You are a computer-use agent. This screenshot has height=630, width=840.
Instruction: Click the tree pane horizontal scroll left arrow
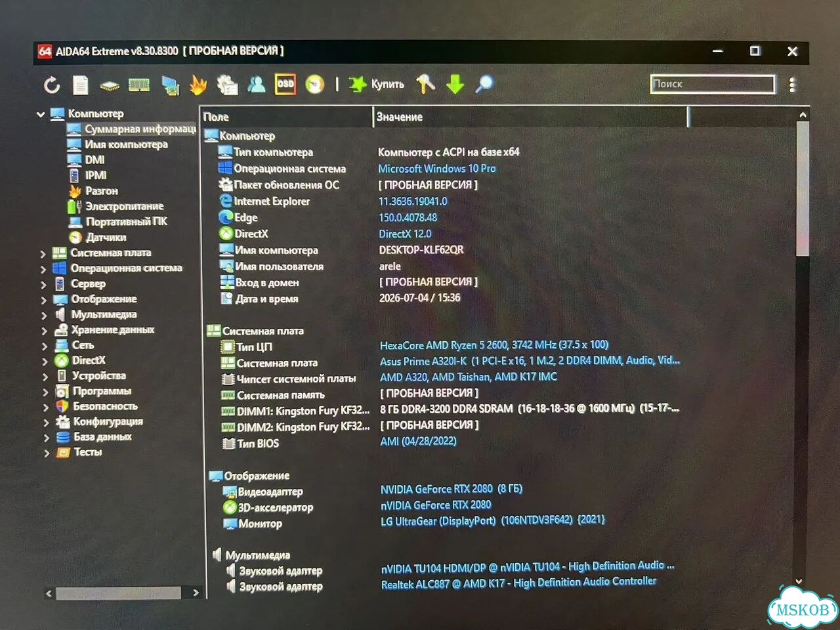pos(49,593)
